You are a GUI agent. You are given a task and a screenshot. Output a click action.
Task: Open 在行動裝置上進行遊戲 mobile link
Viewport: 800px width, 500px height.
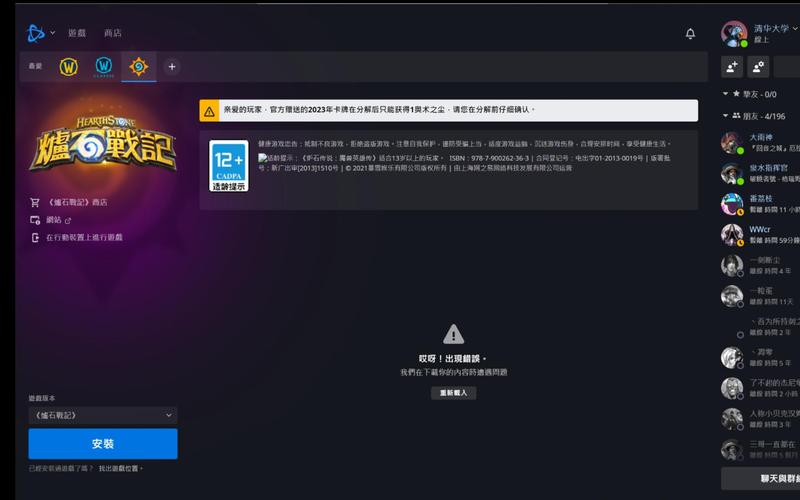(x=84, y=237)
